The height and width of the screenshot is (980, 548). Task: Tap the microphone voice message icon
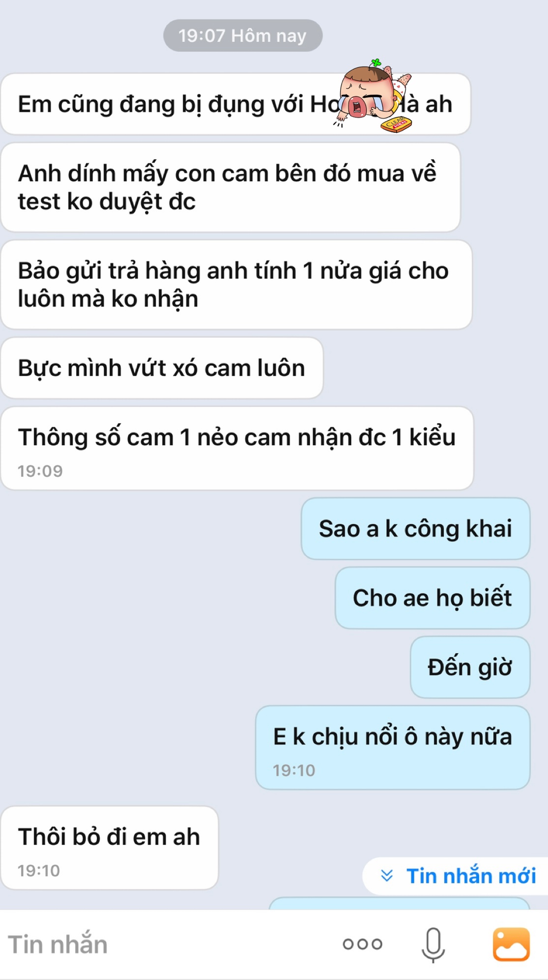tap(433, 944)
